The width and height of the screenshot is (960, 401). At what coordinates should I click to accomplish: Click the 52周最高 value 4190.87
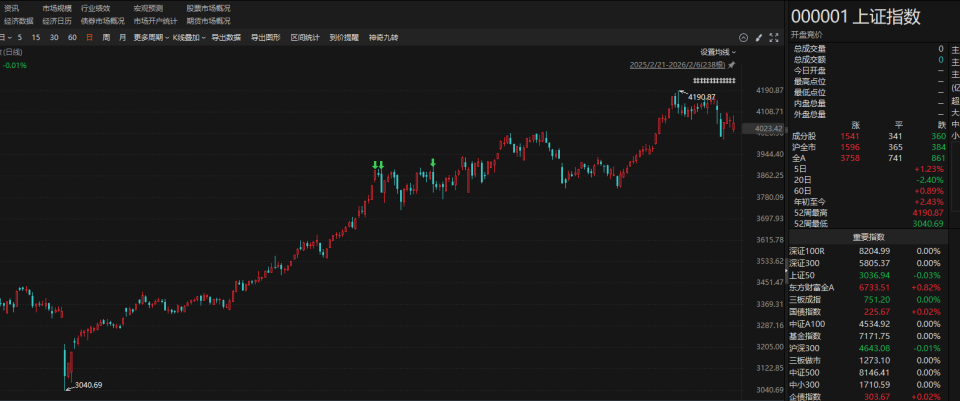tap(929, 212)
